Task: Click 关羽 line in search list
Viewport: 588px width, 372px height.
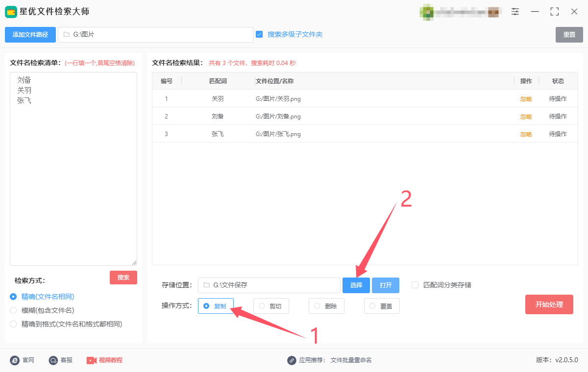Action: [x=24, y=91]
